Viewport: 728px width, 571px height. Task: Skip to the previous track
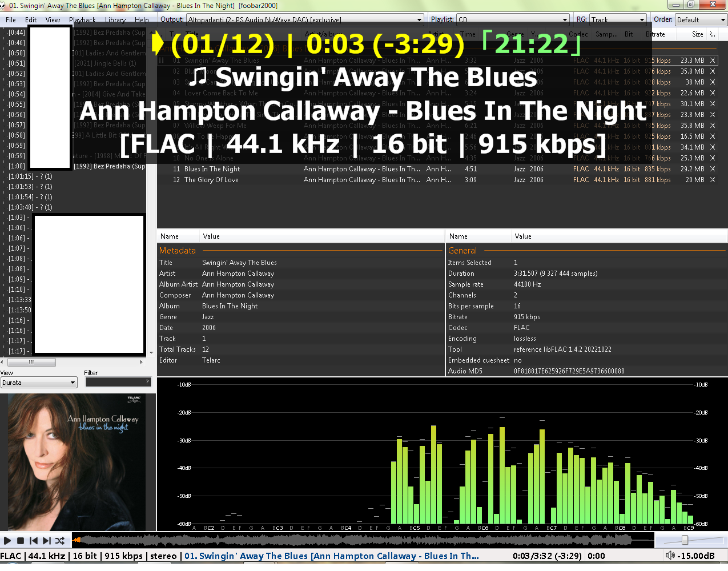(34, 540)
